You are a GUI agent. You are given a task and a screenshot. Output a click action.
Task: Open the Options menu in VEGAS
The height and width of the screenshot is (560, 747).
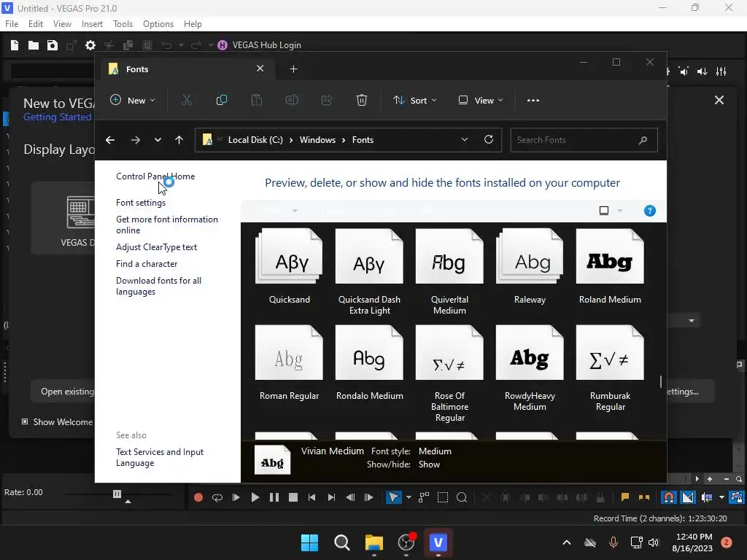[158, 24]
